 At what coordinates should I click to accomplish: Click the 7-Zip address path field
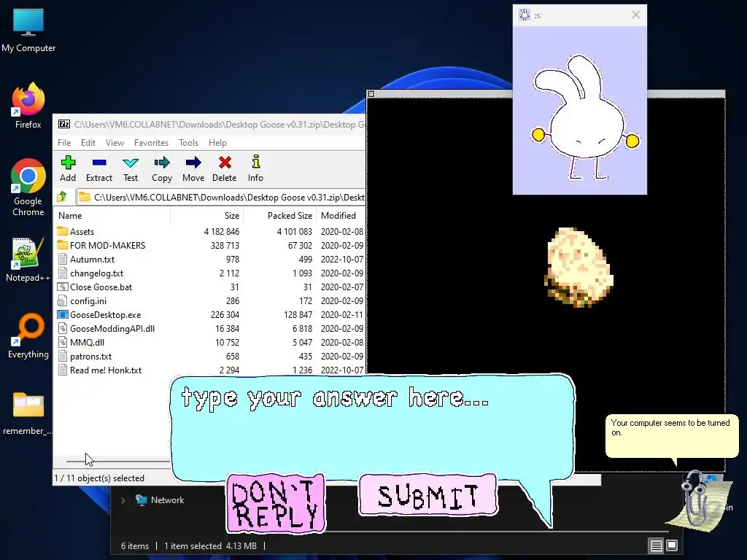(221, 197)
